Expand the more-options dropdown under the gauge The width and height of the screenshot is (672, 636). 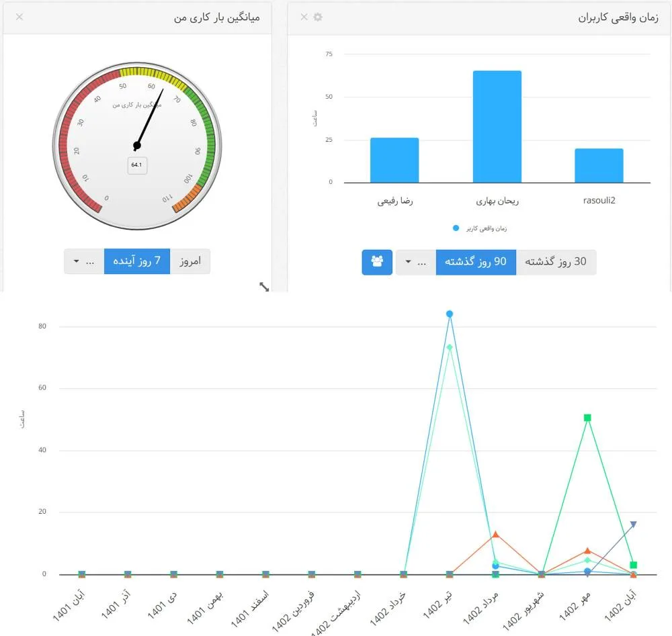point(84,261)
